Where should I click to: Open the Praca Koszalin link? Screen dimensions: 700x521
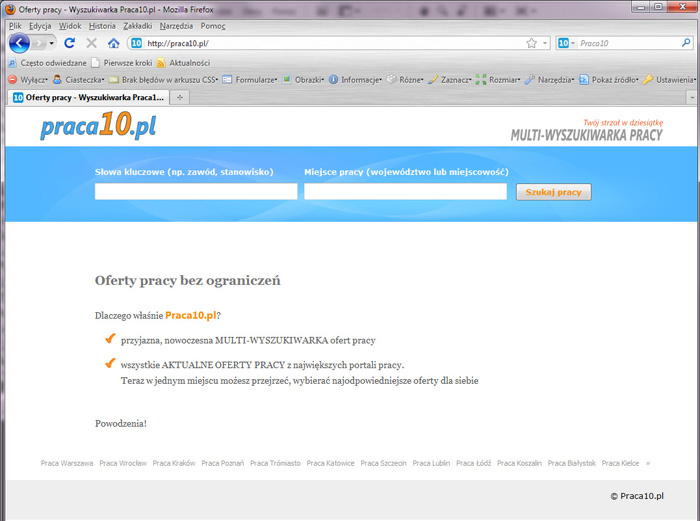[519, 463]
